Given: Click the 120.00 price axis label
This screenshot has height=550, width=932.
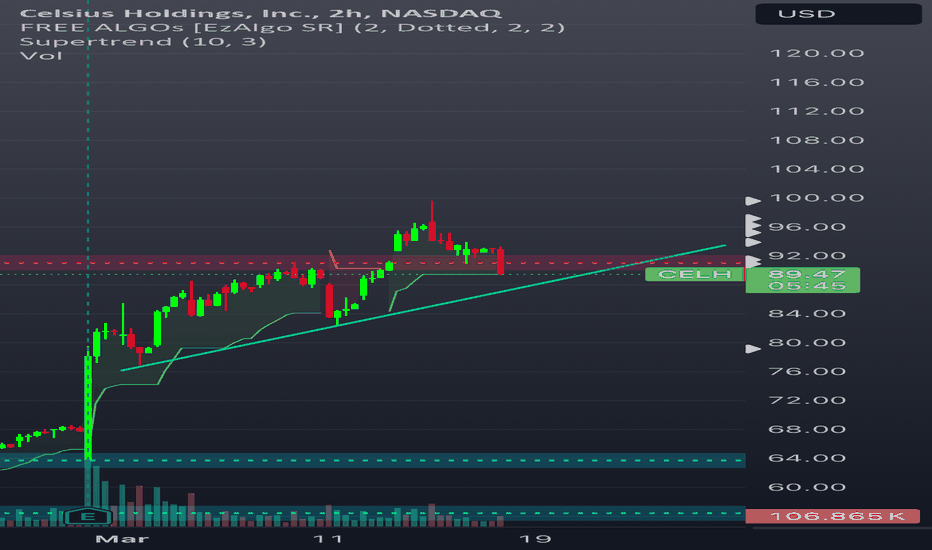Looking at the screenshot, I should pos(817,54).
